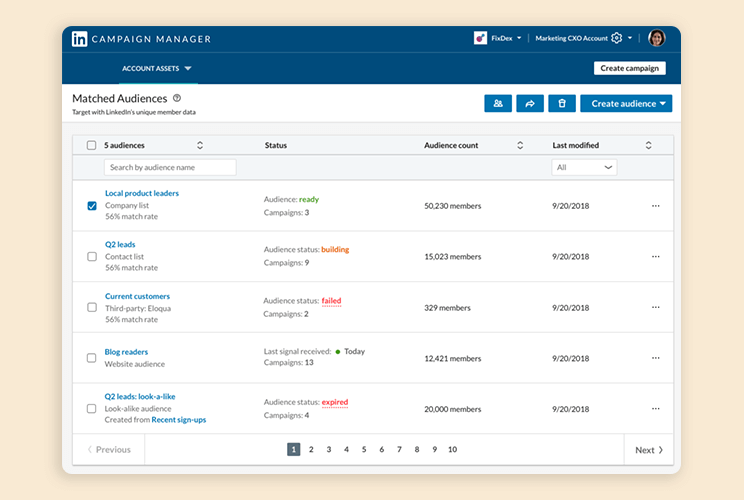The height and width of the screenshot is (500, 744).
Task: Open account settings gear icon
Action: [x=616, y=38]
